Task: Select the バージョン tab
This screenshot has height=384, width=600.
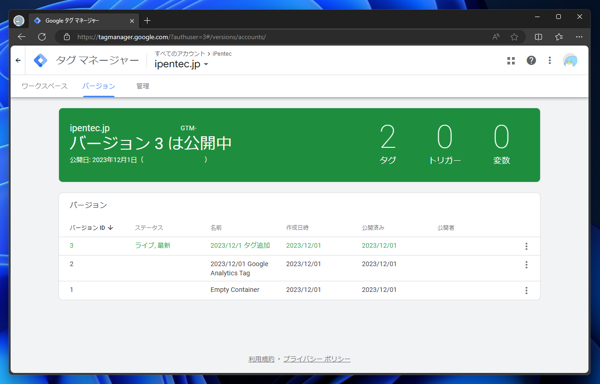Action: [x=99, y=86]
